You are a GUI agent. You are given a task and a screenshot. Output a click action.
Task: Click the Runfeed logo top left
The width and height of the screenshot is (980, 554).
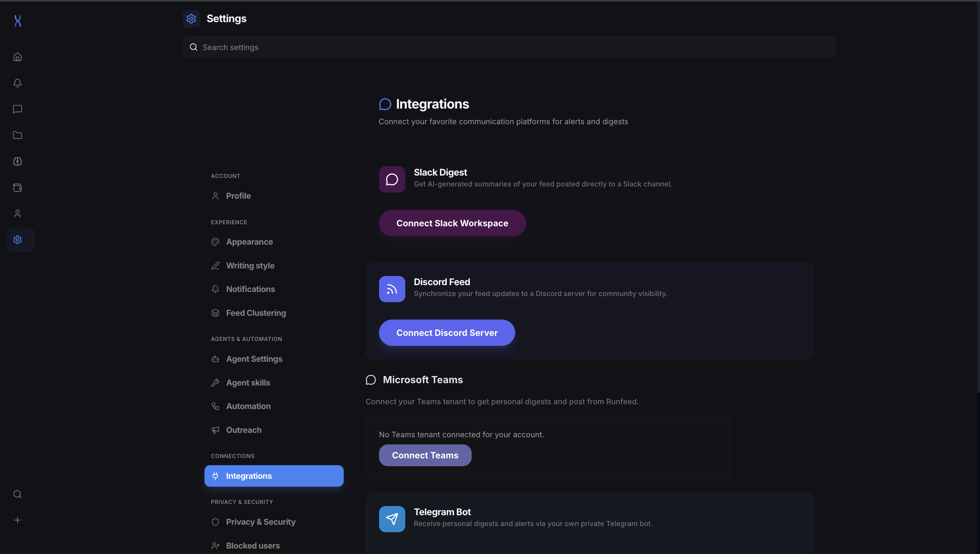coord(17,21)
